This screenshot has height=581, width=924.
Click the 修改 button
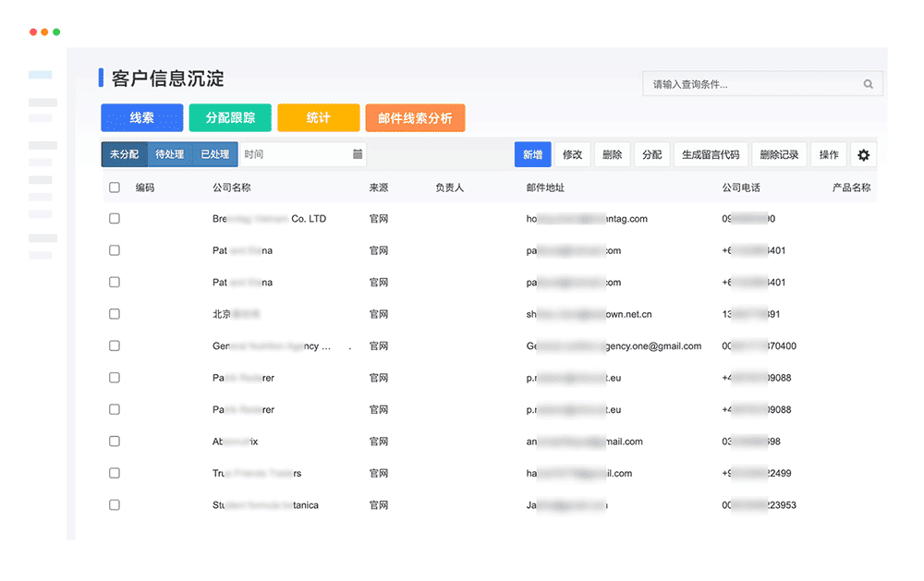click(572, 154)
